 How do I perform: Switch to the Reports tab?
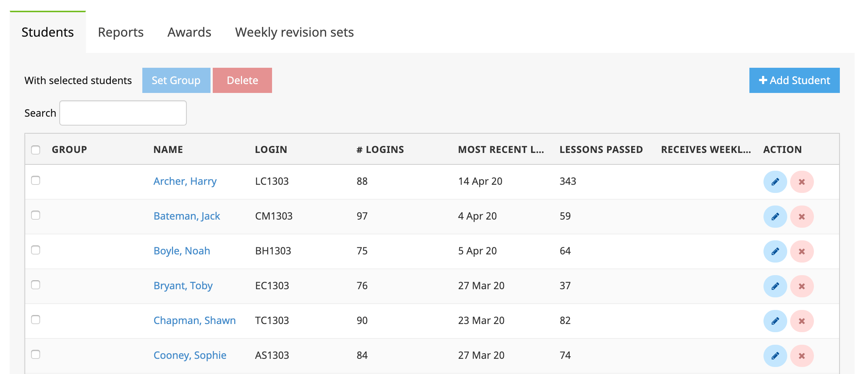click(120, 32)
